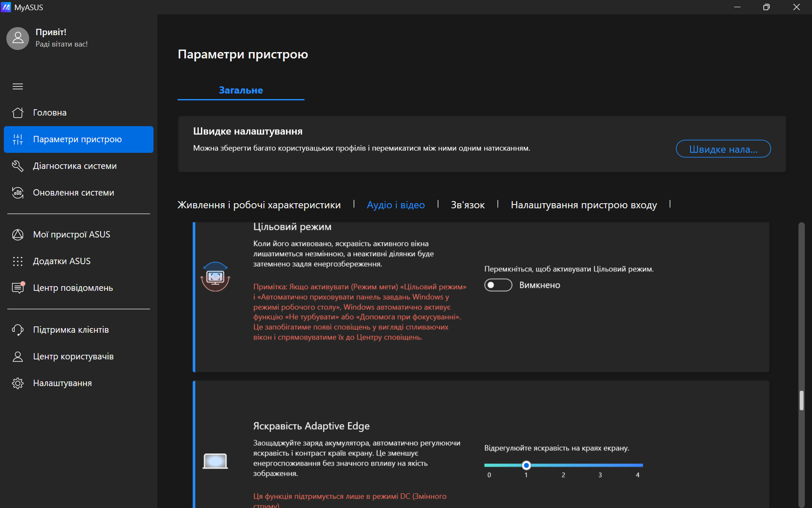Click the vertical scrollbar thumb
Screen dimensions: 812x508
coord(801,400)
